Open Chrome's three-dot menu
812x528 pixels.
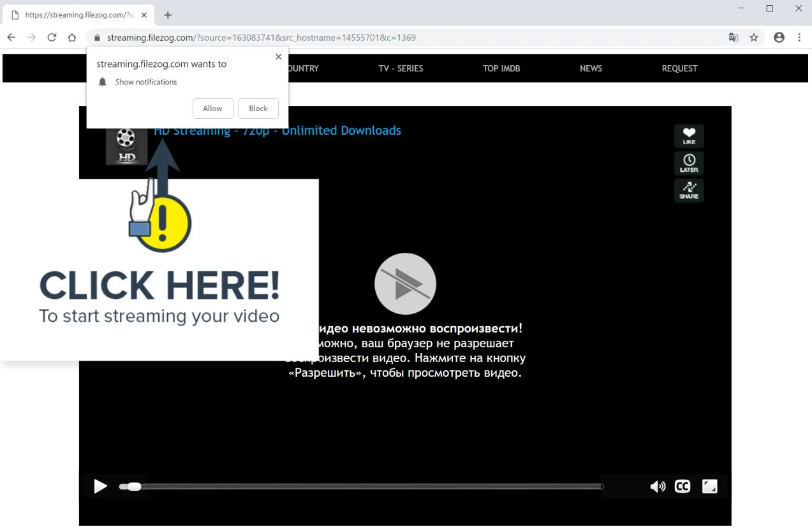[799, 38]
